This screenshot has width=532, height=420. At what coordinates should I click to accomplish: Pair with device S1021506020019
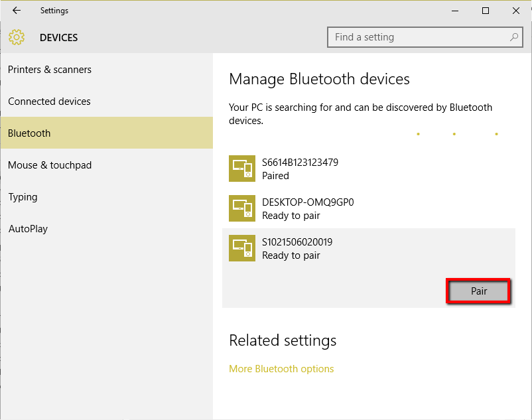tap(478, 291)
